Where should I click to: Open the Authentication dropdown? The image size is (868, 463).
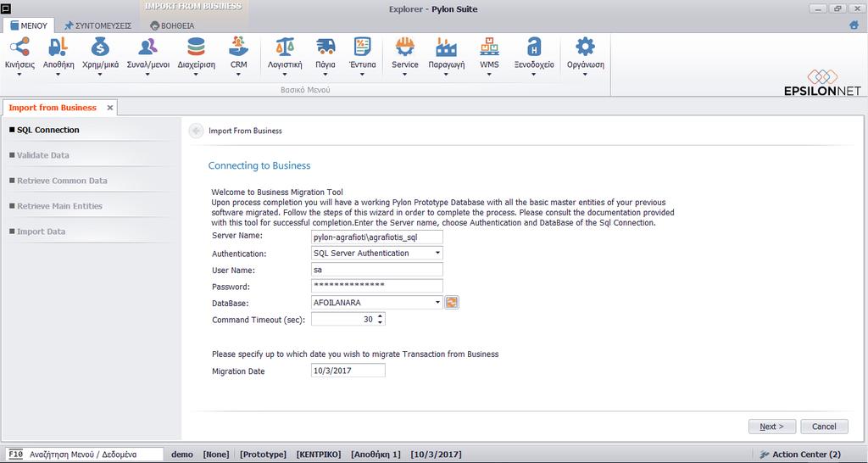437,253
